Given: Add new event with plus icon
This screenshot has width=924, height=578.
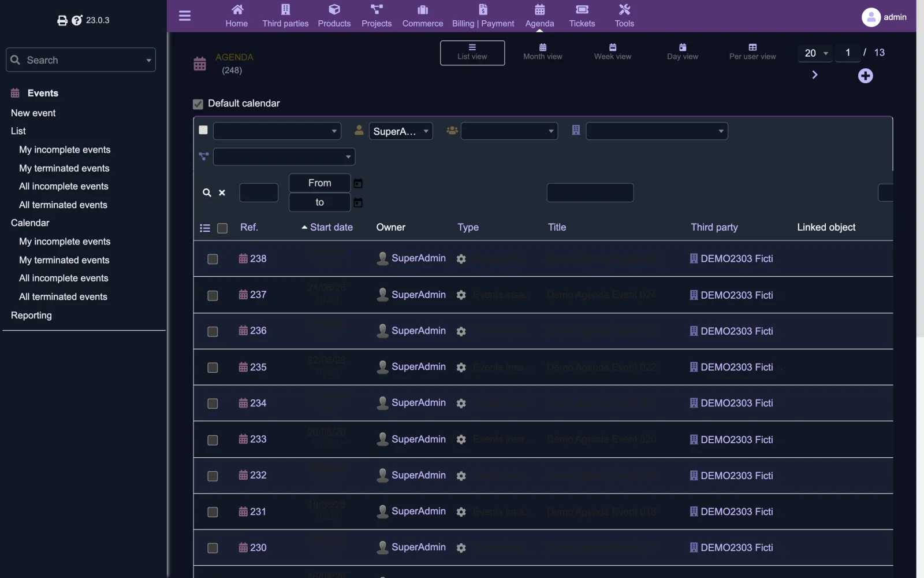Looking at the screenshot, I should click(x=865, y=76).
